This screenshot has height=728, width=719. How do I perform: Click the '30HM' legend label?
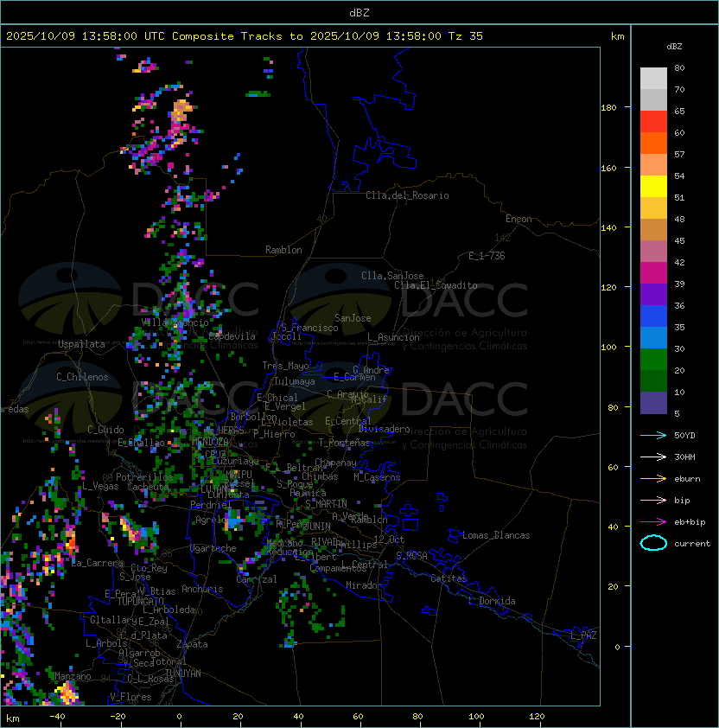(684, 457)
